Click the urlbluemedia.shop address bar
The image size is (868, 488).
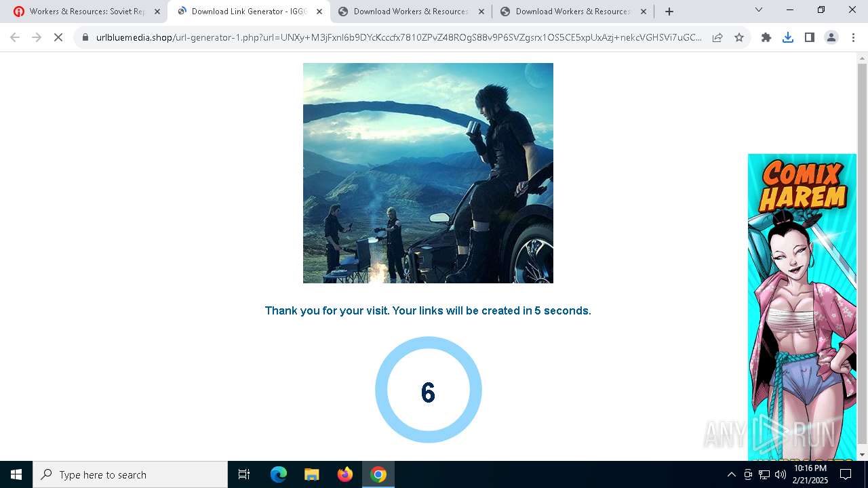399,38
